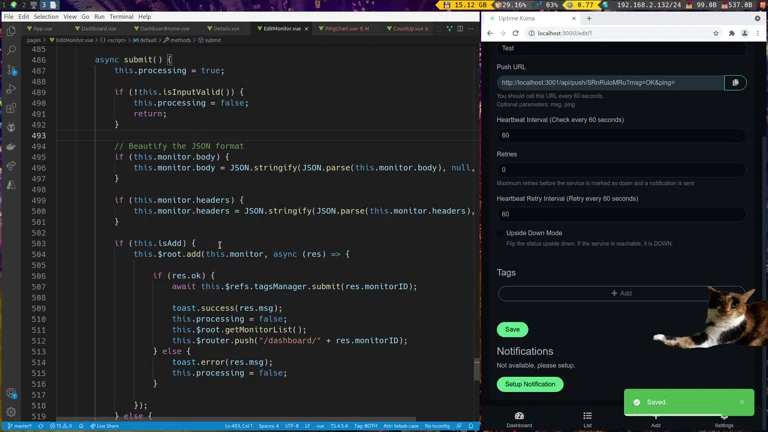Close the EditMonitor.vue tab

307,29
